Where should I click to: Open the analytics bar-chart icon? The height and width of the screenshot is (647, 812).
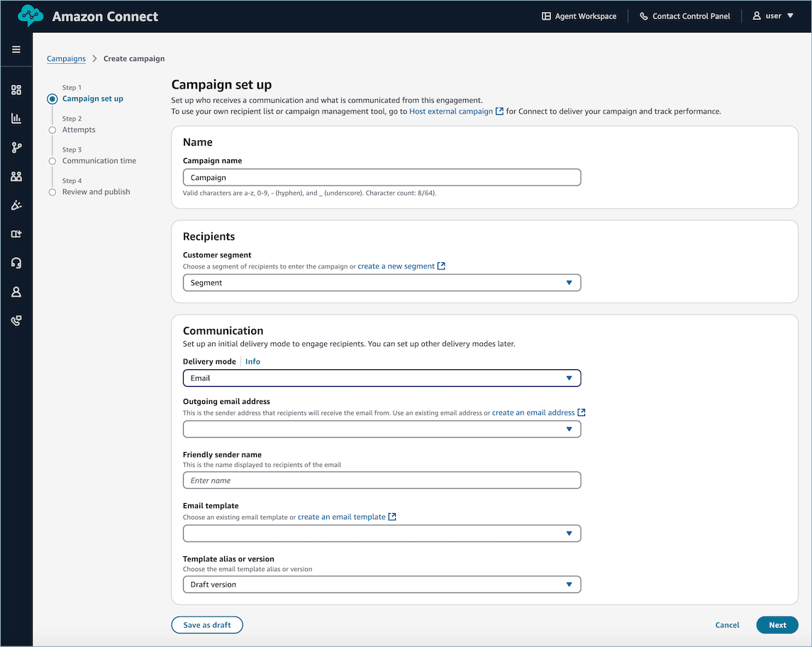16,118
